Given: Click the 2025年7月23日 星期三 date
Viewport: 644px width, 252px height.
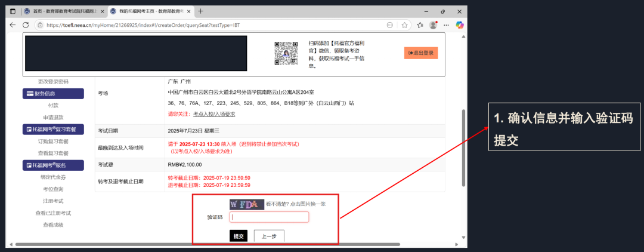Looking at the screenshot, I should point(194,131).
